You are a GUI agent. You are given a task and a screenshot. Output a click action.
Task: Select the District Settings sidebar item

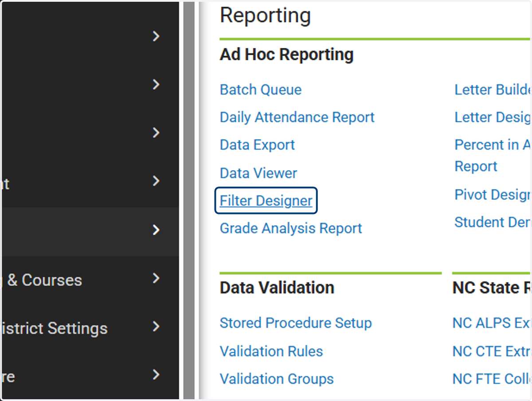pyautogui.click(x=90, y=328)
